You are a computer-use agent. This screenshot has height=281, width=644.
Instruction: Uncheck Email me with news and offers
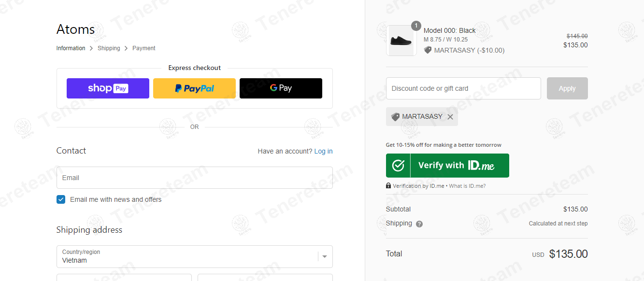coord(61,199)
